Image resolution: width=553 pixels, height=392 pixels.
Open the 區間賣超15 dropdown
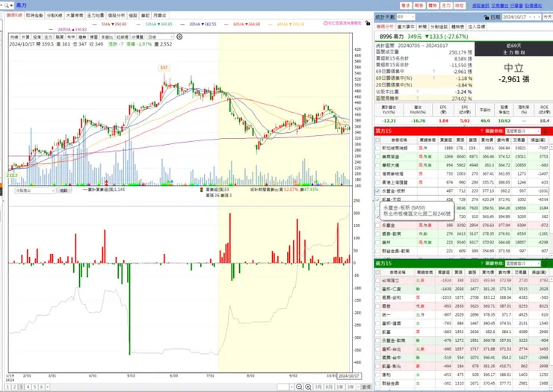[x=522, y=264]
